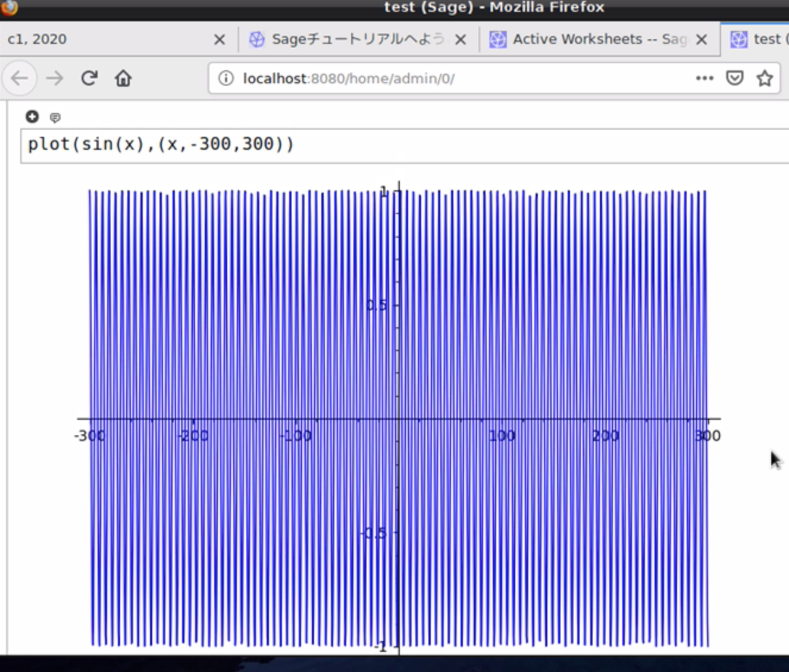789x672 pixels.
Task: Open the page actions three-dot menu
Action: [705, 78]
